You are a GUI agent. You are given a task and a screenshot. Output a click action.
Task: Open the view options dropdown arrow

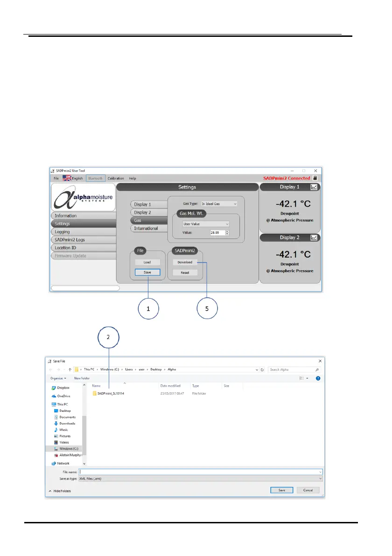[x=307, y=378]
